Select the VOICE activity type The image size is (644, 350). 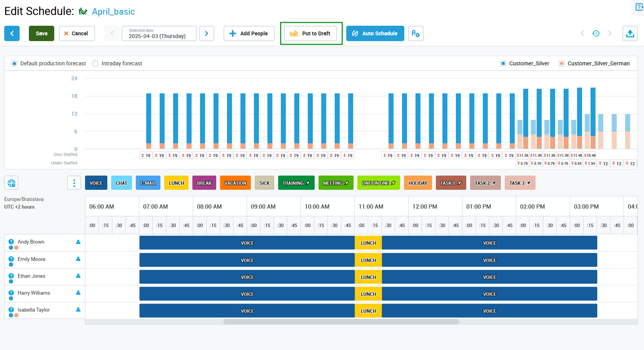96,183
